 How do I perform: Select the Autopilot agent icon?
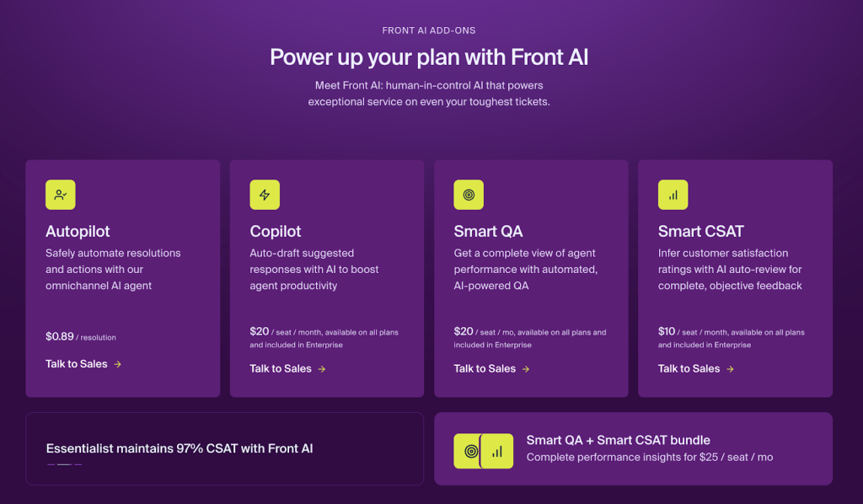pos(60,195)
